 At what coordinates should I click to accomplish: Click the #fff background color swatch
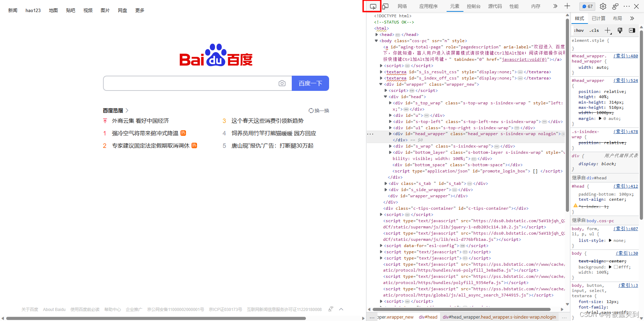(x=616, y=267)
